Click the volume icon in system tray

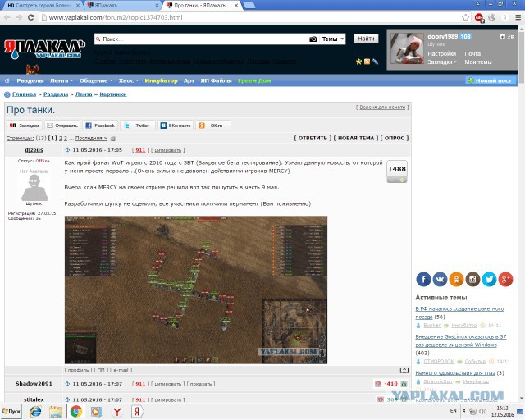[482, 411]
